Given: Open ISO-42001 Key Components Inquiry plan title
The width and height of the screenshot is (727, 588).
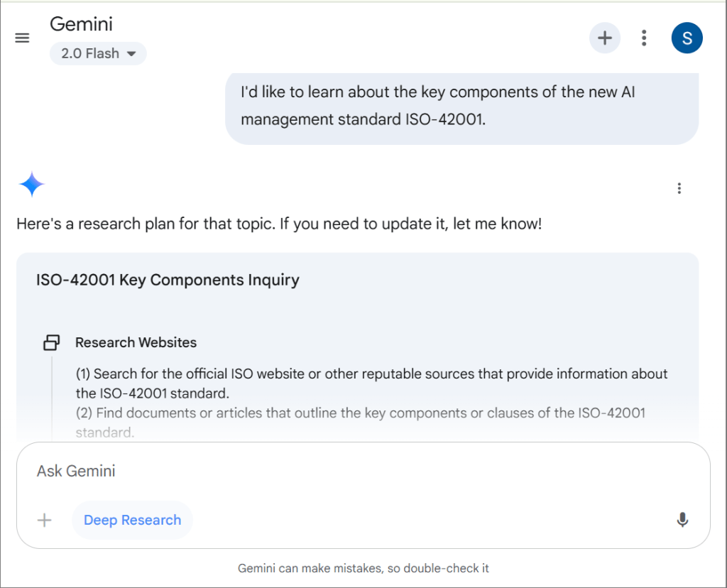Looking at the screenshot, I should [168, 280].
